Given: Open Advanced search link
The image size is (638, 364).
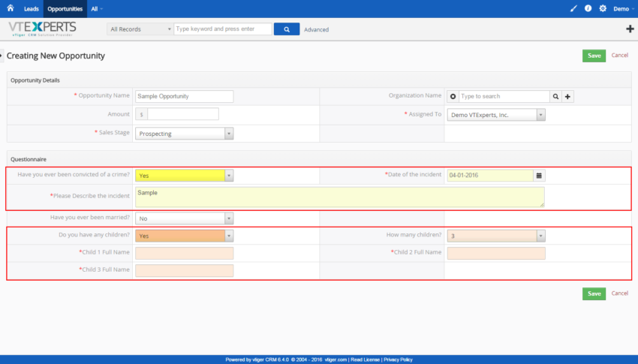Looking at the screenshot, I should coord(316,29).
